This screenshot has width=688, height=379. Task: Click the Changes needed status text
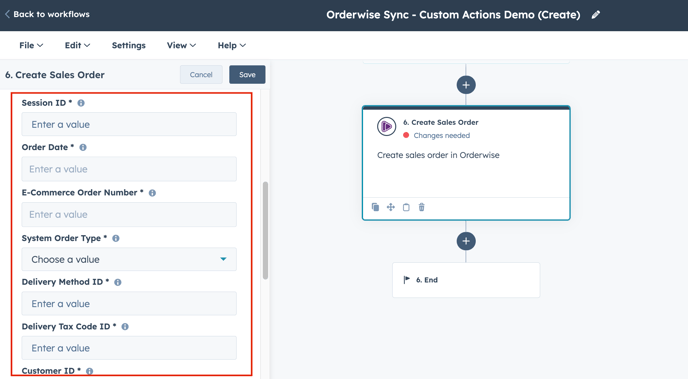[x=441, y=136]
